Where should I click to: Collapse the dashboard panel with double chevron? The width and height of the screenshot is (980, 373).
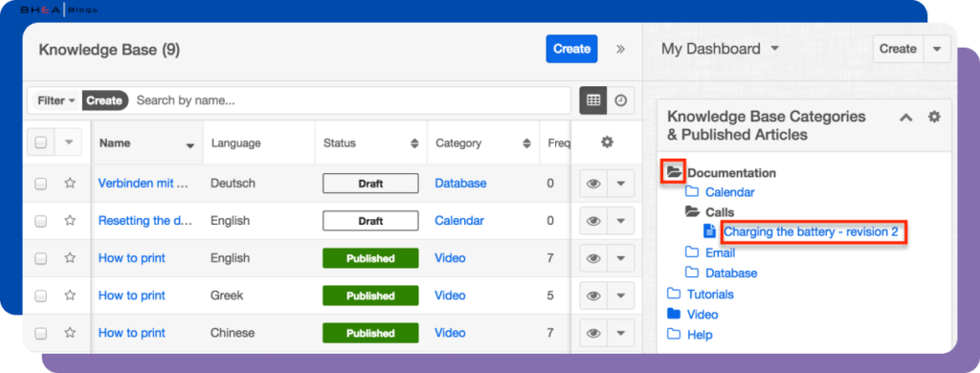pos(620,49)
